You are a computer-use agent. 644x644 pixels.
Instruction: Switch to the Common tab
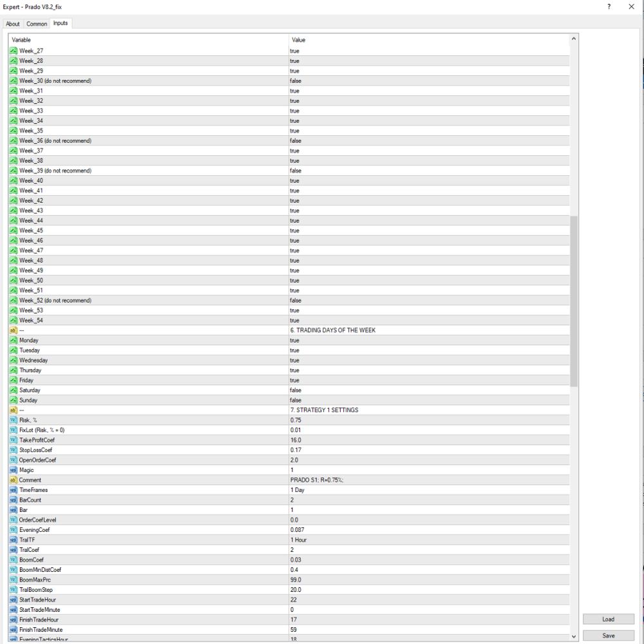(37, 24)
